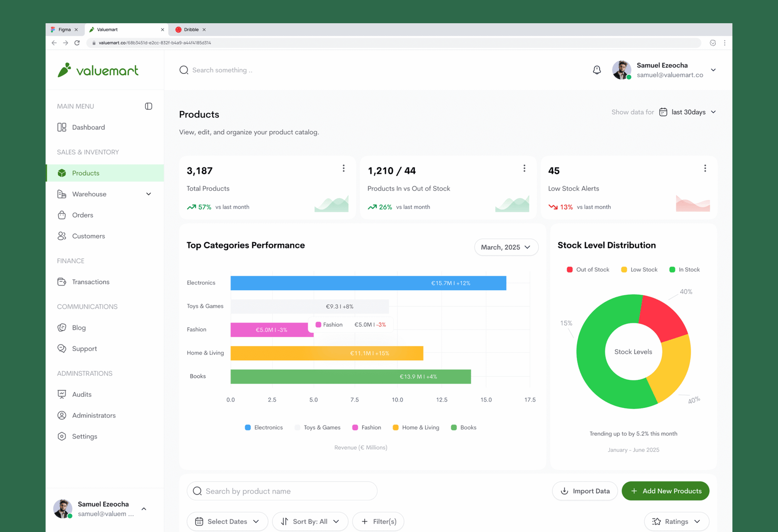Open Orders in the sidebar menu
Viewport: 778px width, 532px height.
coord(82,215)
